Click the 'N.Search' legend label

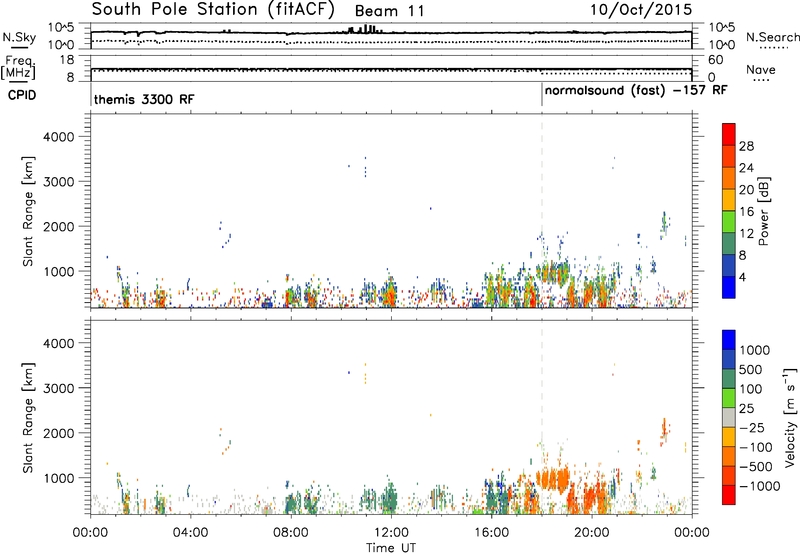tap(773, 37)
